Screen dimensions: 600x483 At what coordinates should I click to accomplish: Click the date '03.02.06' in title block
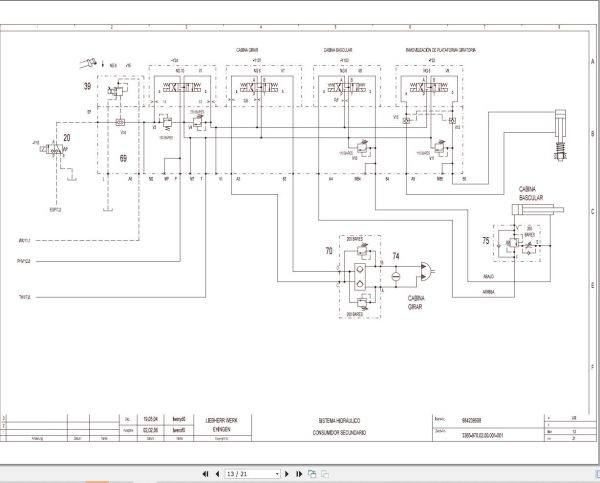[150, 430]
